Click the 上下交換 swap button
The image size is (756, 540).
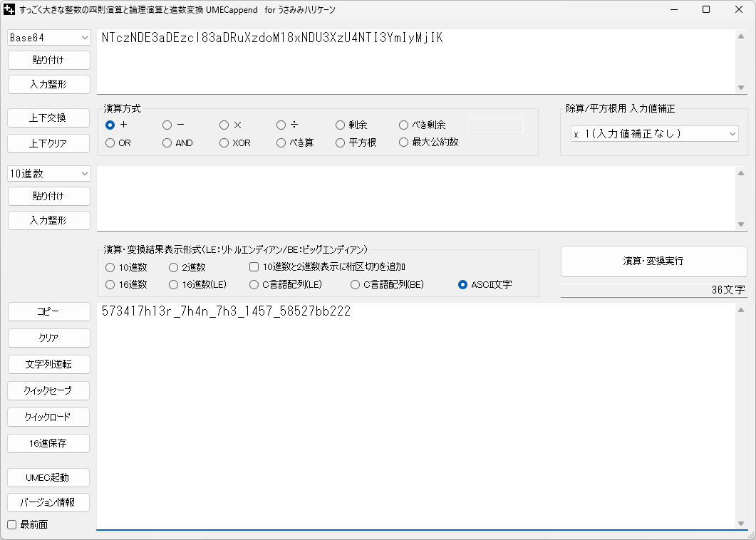click(x=48, y=118)
